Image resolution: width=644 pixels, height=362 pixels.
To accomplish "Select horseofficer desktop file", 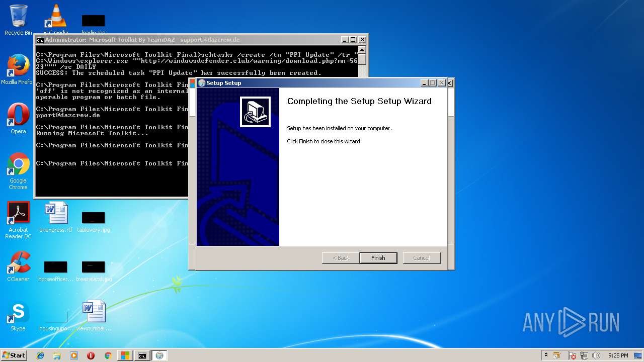I will pyautogui.click(x=56, y=271).
